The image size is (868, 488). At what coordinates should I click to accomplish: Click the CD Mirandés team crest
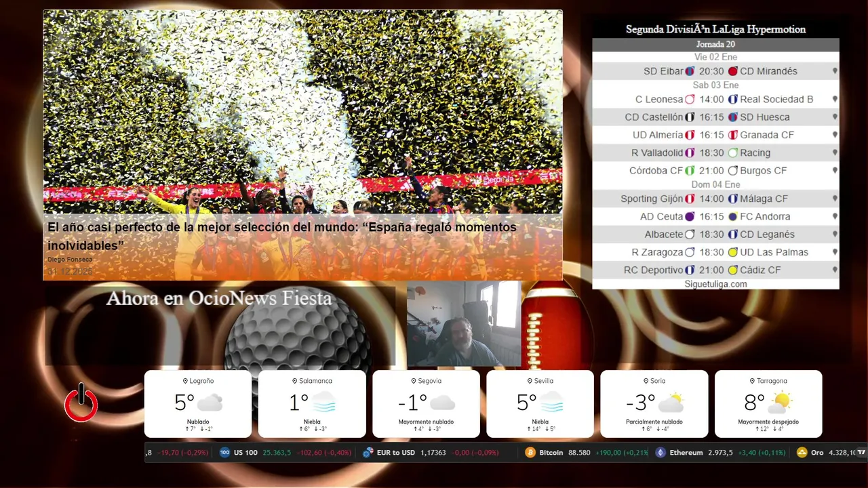[733, 71]
